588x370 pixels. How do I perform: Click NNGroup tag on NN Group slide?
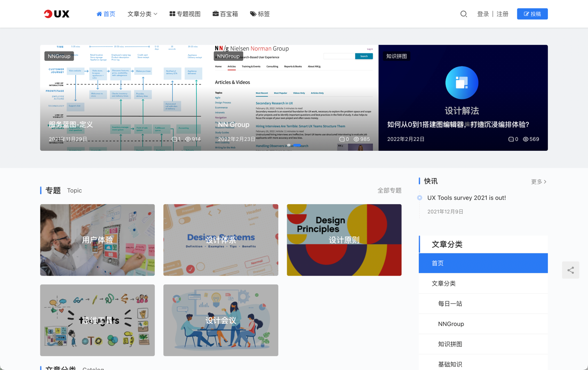point(228,56)
